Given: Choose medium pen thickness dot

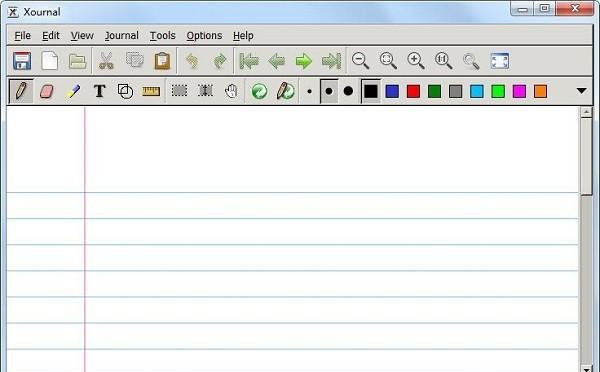Looking at the screenshot, I should [x=329, y=91].
